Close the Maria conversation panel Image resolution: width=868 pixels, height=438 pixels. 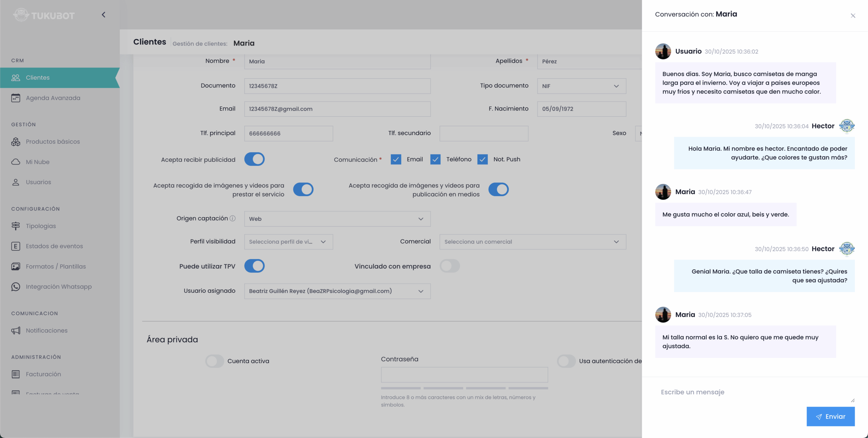pyautogui.click(x=853, y=16)
